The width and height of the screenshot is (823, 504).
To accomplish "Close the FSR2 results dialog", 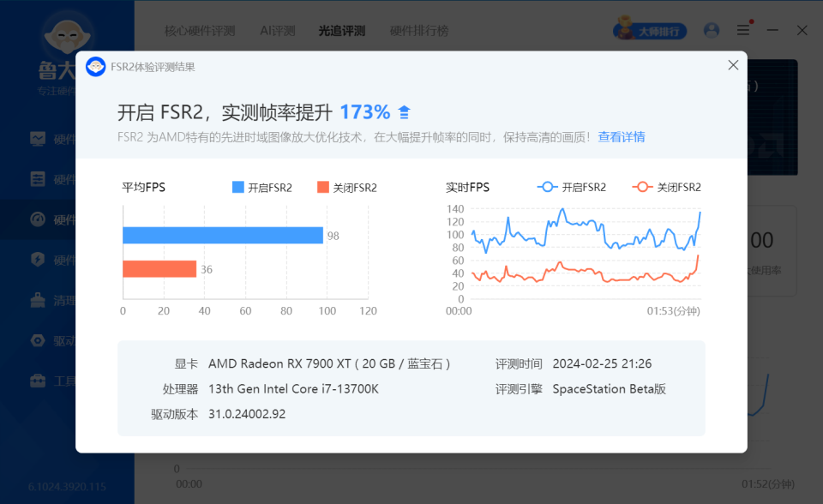I will (x=733, y=65).
